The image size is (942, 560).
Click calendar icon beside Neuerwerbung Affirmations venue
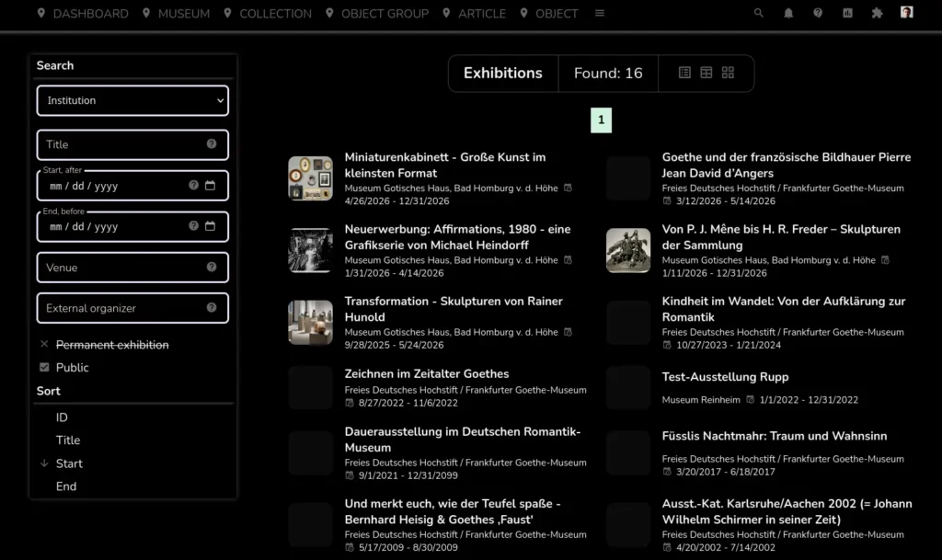coord(568,260)
